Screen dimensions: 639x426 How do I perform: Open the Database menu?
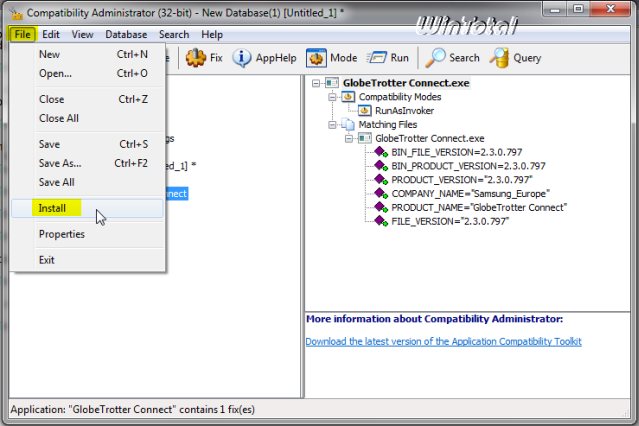pyautogui.click(x=126, y=35)
